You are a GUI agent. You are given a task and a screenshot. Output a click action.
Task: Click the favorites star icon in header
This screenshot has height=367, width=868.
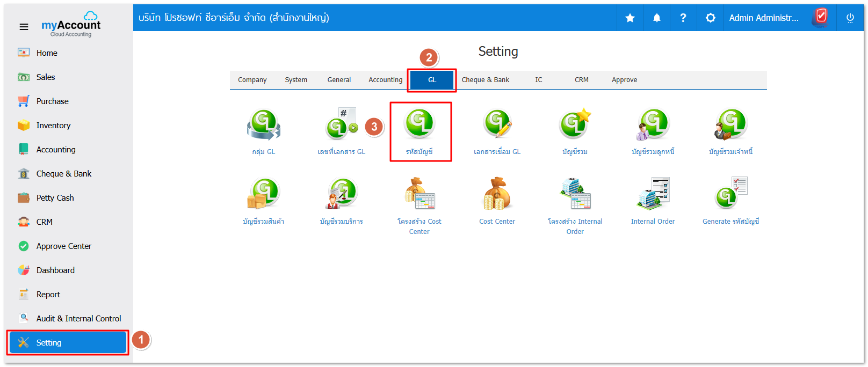pyautogui.click(x=630, y=18)
